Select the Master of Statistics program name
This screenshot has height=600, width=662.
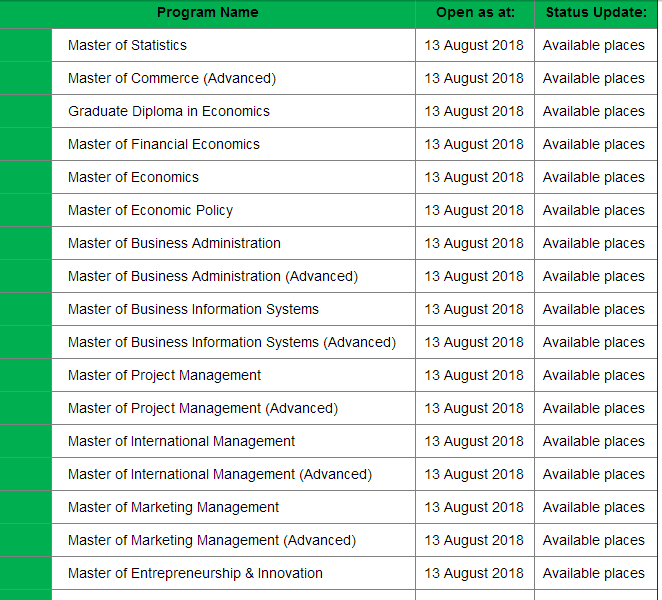click(x=127, y=45)
